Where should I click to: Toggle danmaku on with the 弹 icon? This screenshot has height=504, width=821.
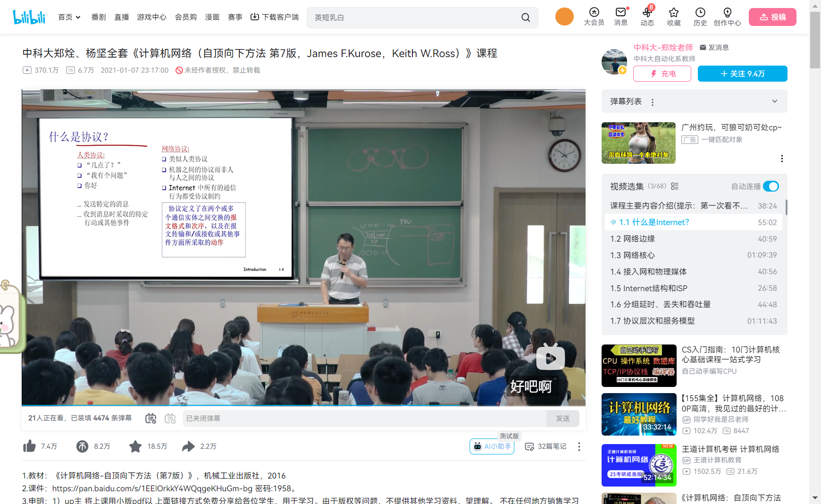click(x=151, y=418)
